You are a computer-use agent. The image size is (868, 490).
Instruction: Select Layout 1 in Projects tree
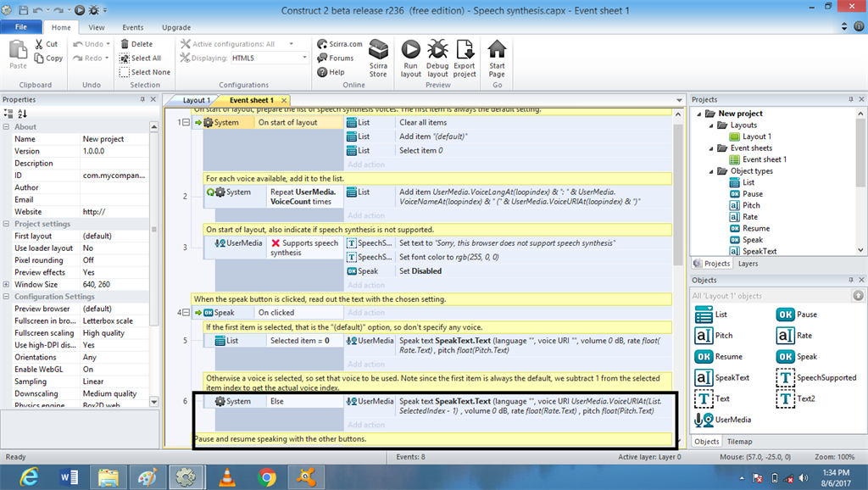point(751,136)
